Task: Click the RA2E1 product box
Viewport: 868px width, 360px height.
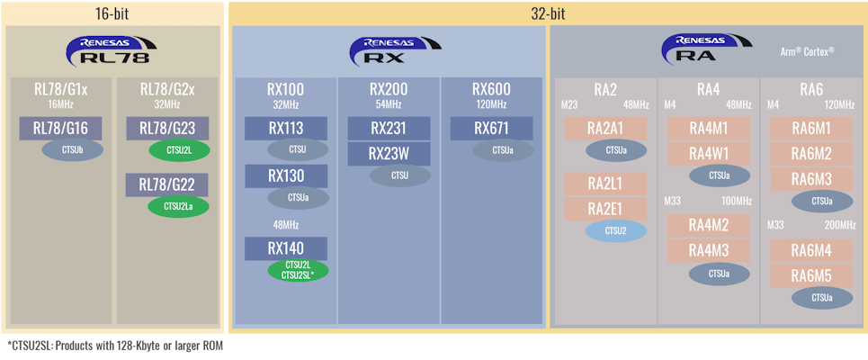Action: point(605,209)
